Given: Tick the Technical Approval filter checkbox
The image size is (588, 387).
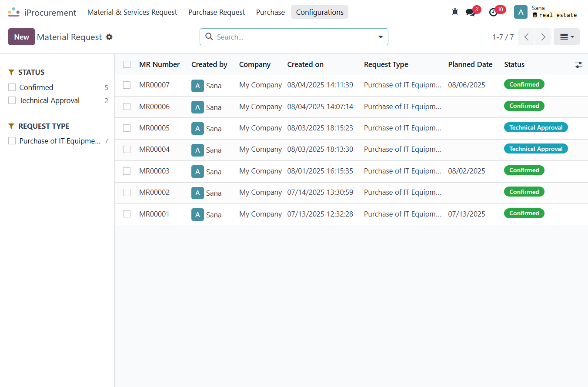Looking at the screenshot, I should click(x=12, y=100).
